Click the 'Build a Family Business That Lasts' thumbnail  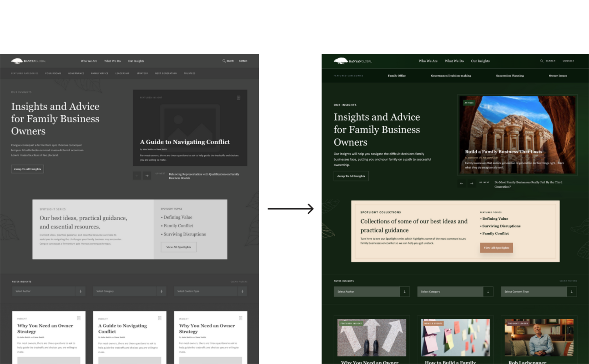tap(517, 134)
